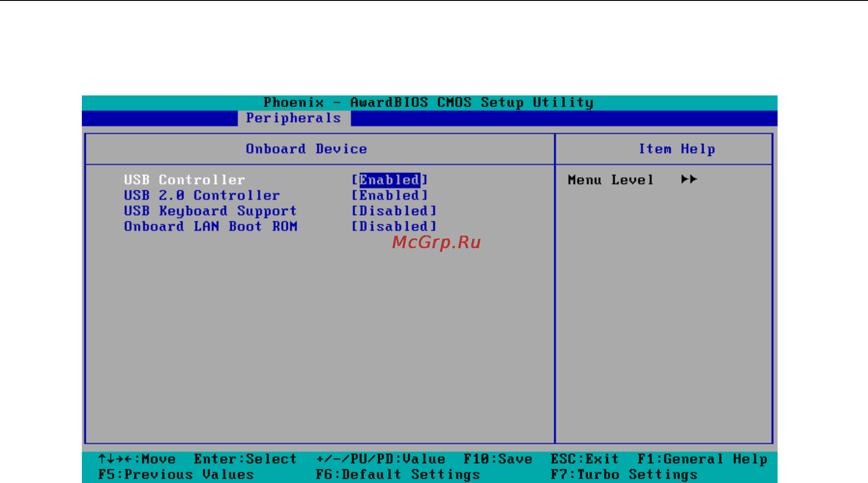868x483 pixels.
Task: Select the USB Controller label
Action: pyautogui.click(x=184, y=180)
